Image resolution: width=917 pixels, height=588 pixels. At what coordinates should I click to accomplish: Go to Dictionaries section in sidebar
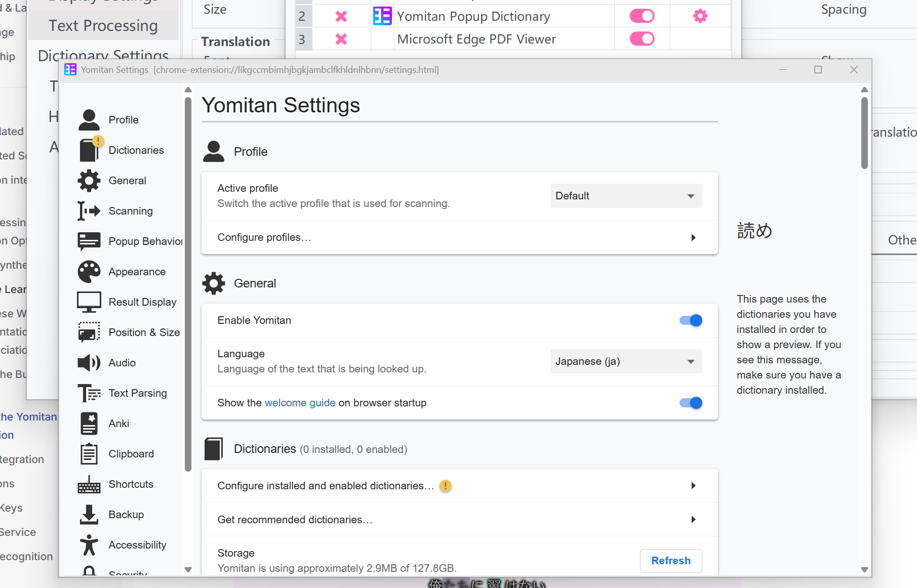[136, 150]
